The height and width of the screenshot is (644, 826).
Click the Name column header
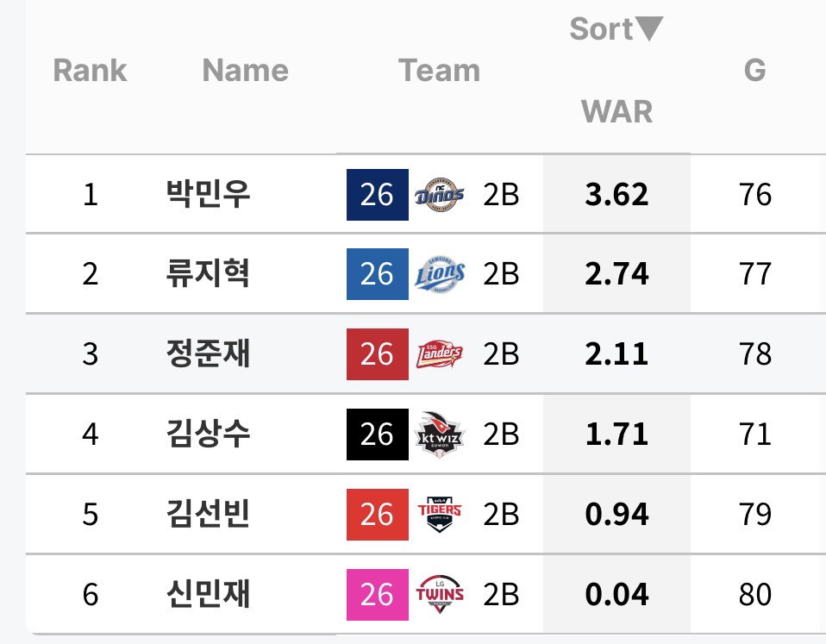point(246,70)
